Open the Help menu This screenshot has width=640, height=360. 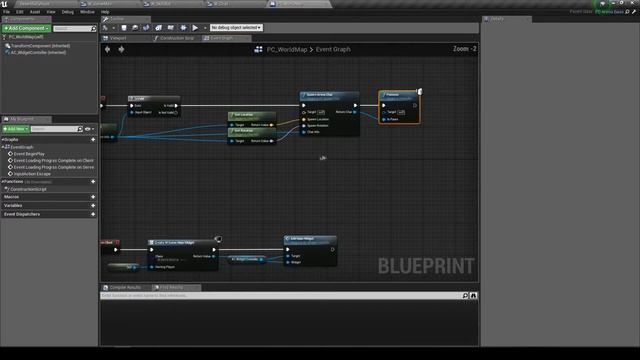[x=105, y=12]
